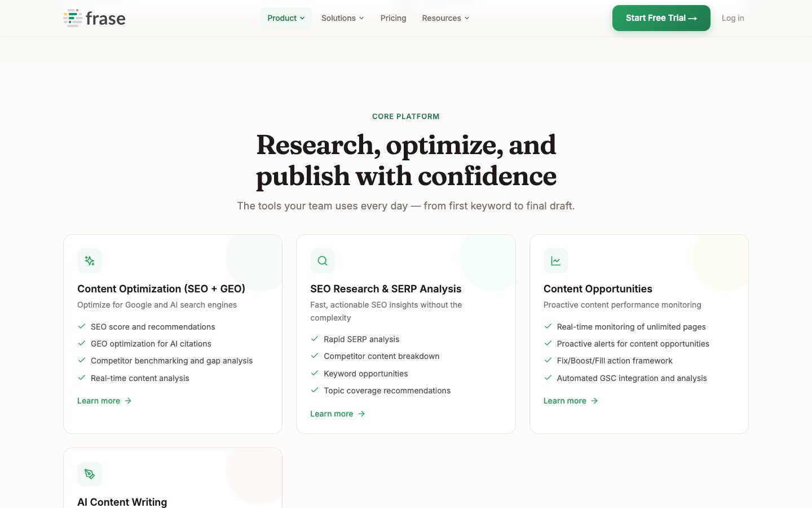
Task: Expand the Resources menu
Action: (x=445, y=18)
